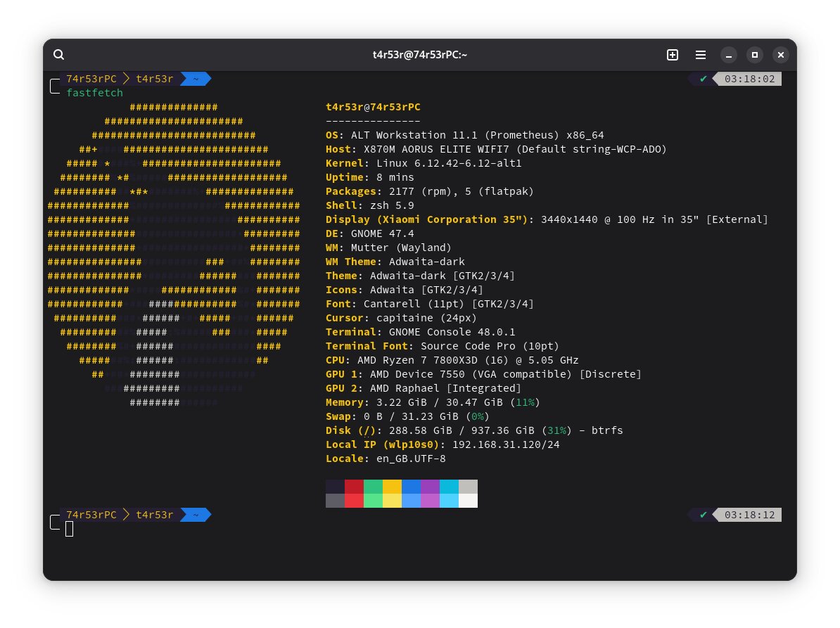Pick the purple swatch in the upper palette row

(430, 486)
